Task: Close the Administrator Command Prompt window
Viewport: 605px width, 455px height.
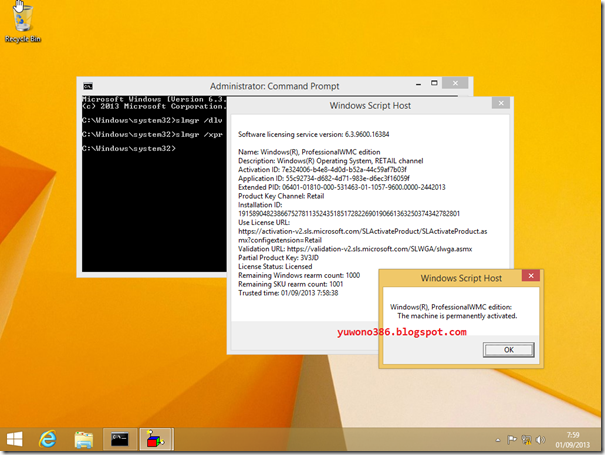Action: 455,83
